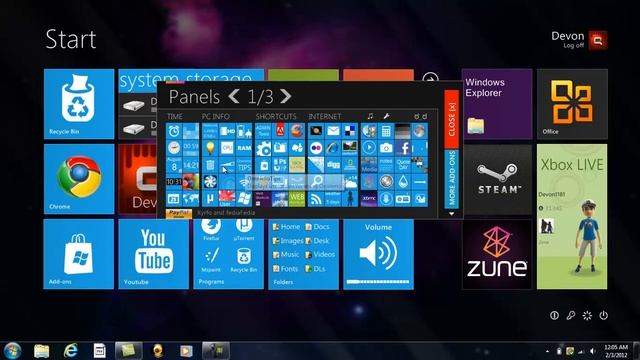Image resolution: width=640 pixels, height=360 pixels.
Task: Open the Images folder link
Action: (x=288, y=241)
